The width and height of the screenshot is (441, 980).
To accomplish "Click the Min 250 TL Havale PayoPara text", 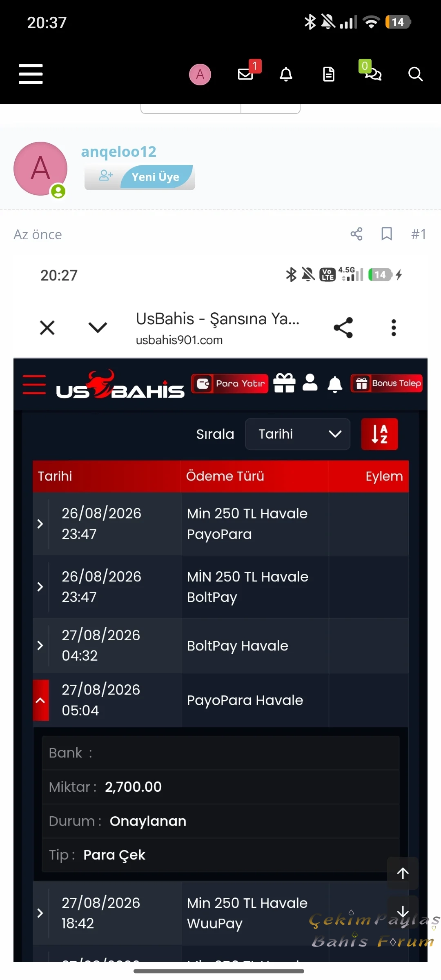I will click(247, 524).
